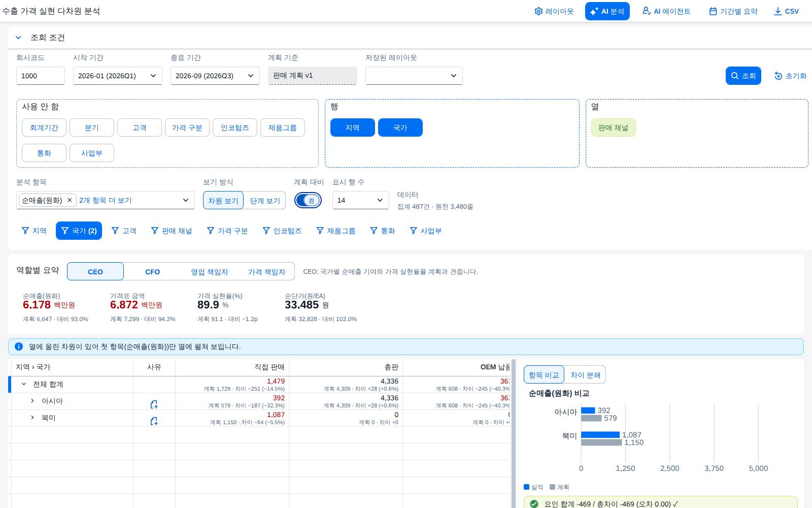Switch to the 영업 책임자 tab
Screen dimensions: 812x508
(x=210, y=271)
